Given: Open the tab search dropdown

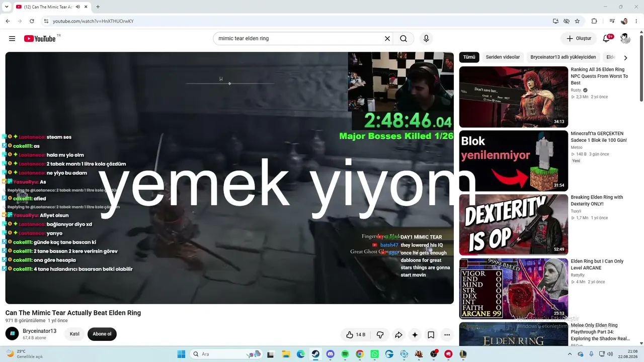Looking at the screenshot, I should pos(7,7).
